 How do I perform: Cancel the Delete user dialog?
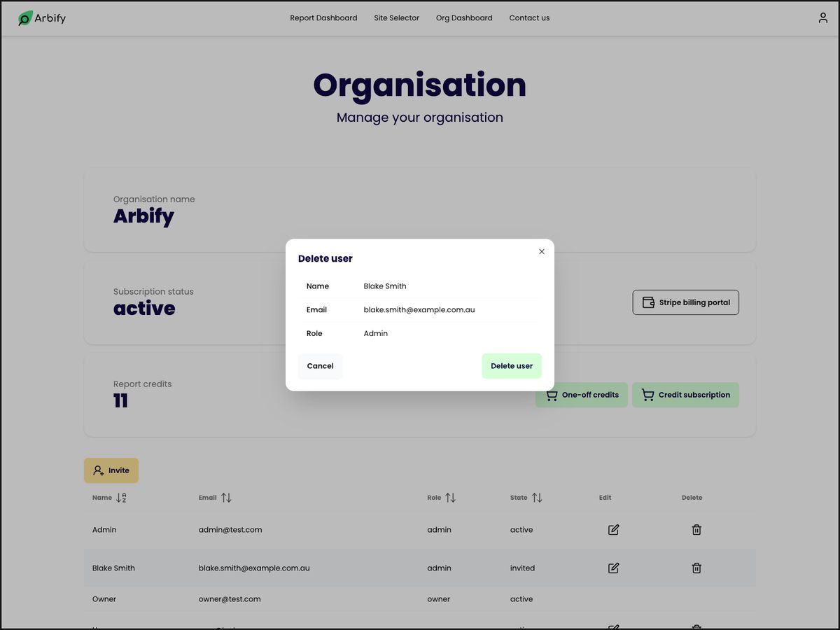[x=320, y=365]
